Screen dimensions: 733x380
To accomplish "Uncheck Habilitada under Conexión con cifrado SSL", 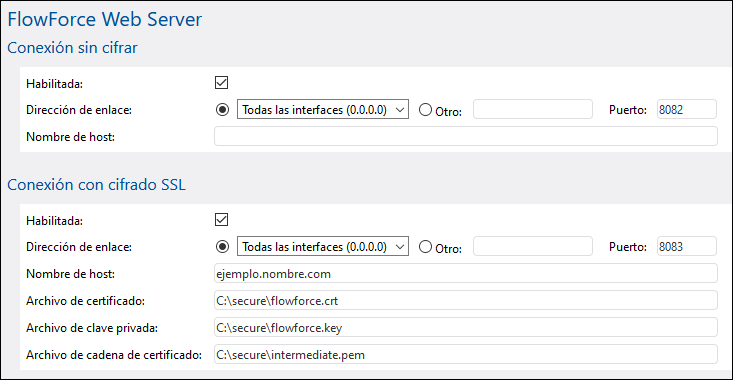I will pyautogui.click(x=222, y=220).
